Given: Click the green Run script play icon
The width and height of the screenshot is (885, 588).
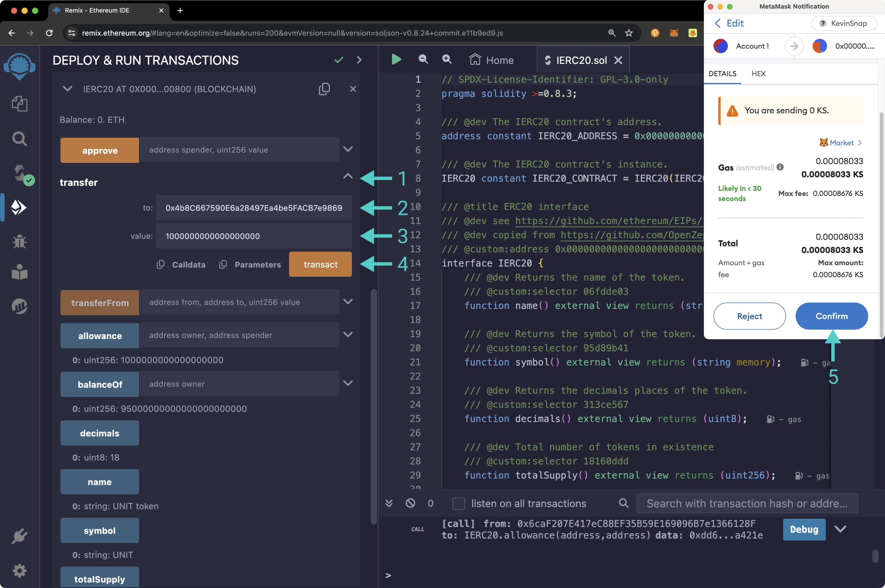Looking at the screenshot, I should [x=396, y=59].
